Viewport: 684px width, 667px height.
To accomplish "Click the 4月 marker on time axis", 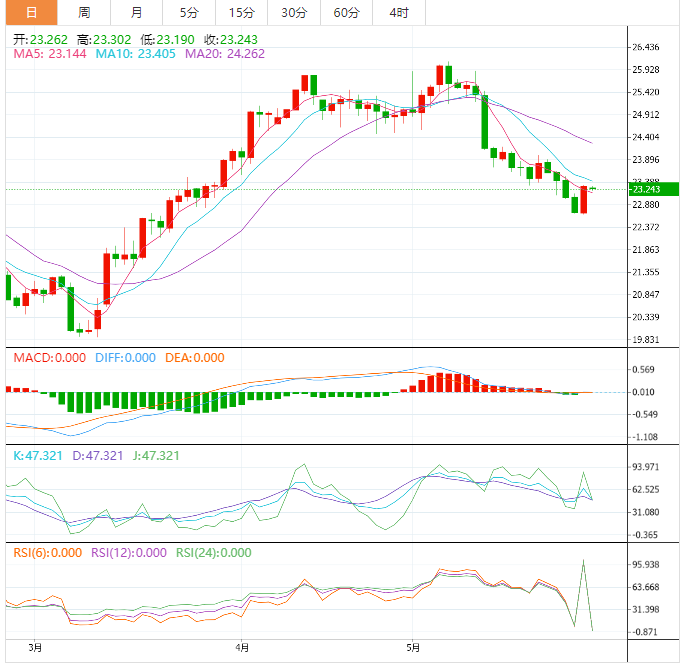I will pyautogui.click(x=241, y=649).
